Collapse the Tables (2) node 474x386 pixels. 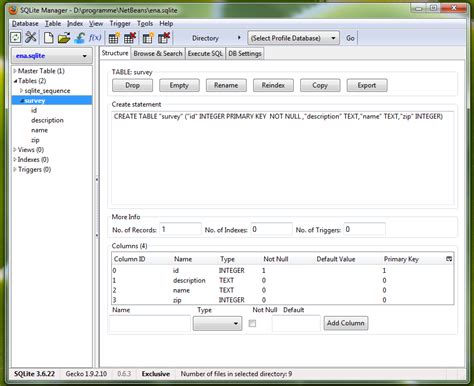15,81
